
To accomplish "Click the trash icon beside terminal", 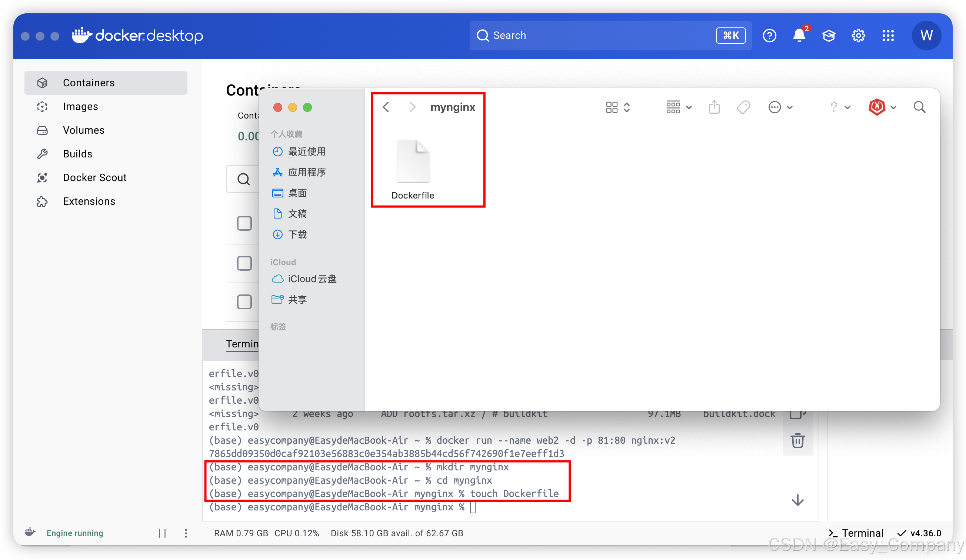I will (x=797, y=441).
